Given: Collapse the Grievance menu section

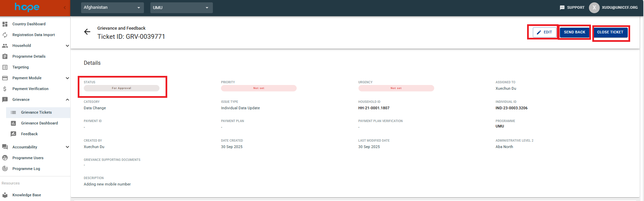Looking at the screenshot, I should (67, 99).
